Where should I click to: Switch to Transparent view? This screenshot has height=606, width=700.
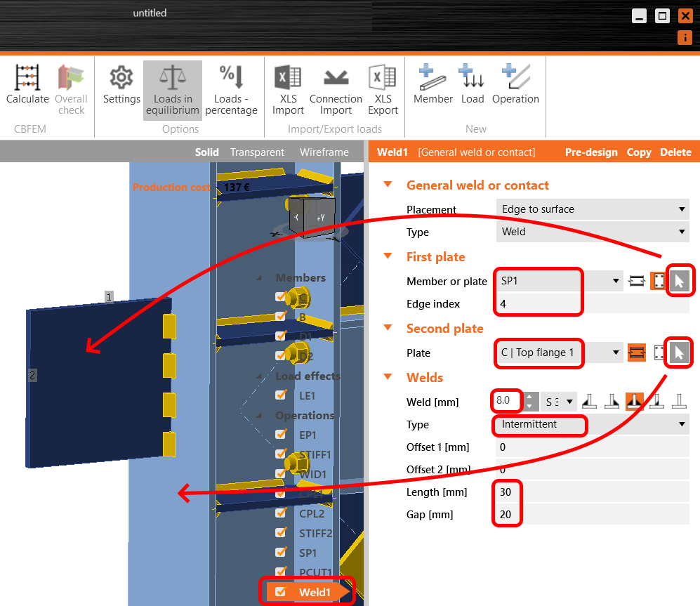[257, 152]
